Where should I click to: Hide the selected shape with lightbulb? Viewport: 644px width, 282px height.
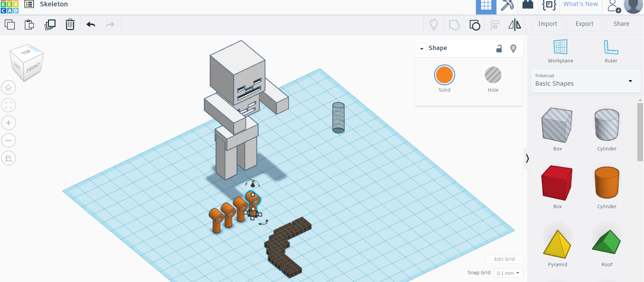(x=513, y=48)
